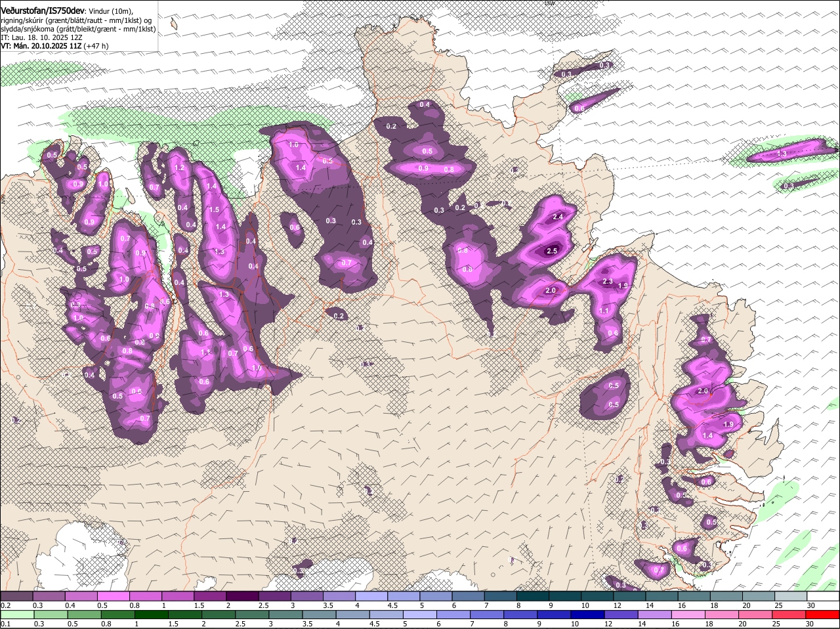Select the 1.5 value label on the map
This screenshot has width=840, height=629.
[x=215, y=209]
